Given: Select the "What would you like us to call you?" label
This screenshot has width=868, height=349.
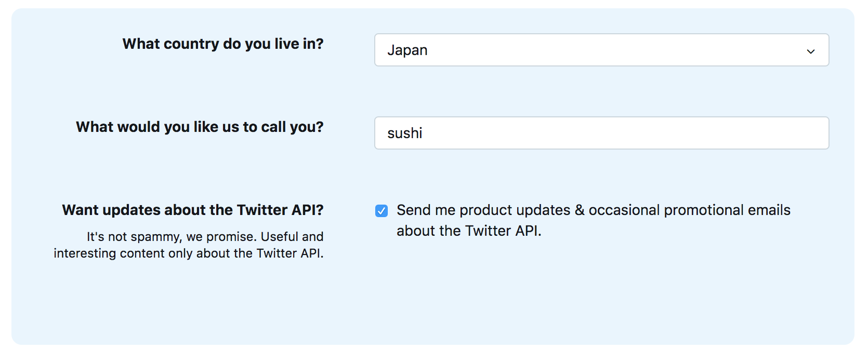Looking at the screenshot, I should coord(200,127).
